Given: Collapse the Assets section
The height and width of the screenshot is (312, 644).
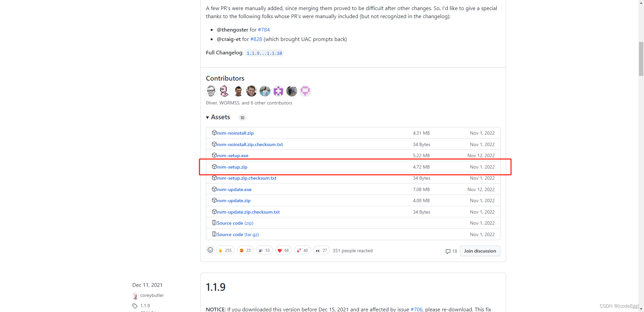Looking at the screenshot, I should click(x=218, y=117).
